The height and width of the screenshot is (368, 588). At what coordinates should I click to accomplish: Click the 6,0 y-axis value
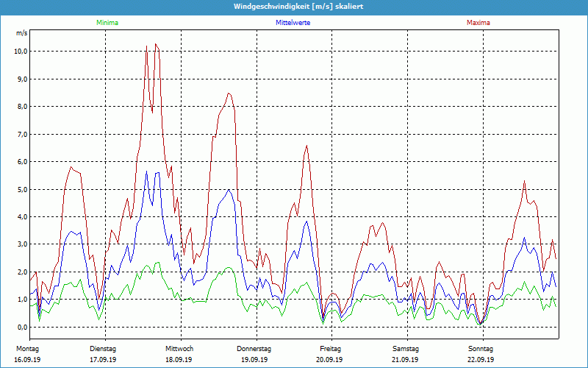pyautogui.click(x=22, y=162)
